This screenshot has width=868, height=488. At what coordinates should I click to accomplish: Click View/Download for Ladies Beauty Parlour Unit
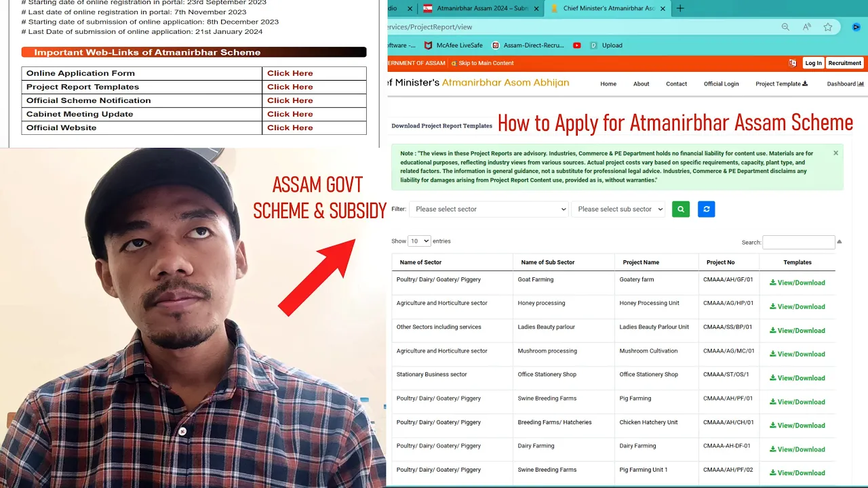coord(797,331)
